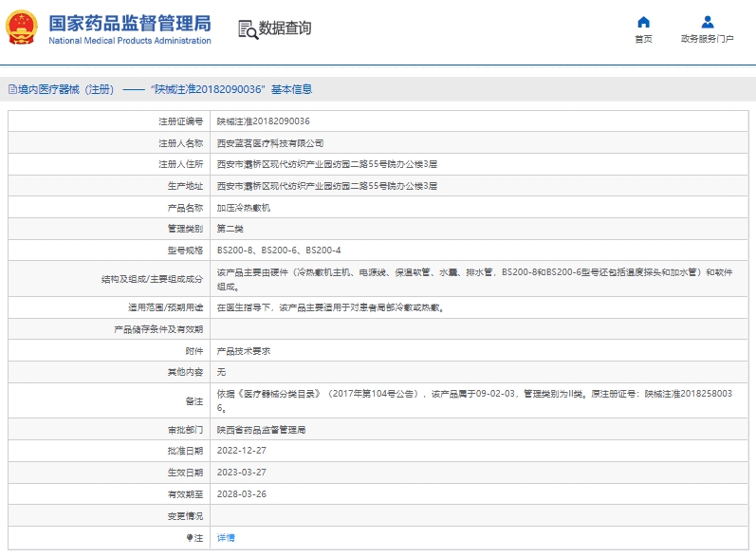Click attachment value 产品技术要求
756x557 pixels.
[244, 351]
